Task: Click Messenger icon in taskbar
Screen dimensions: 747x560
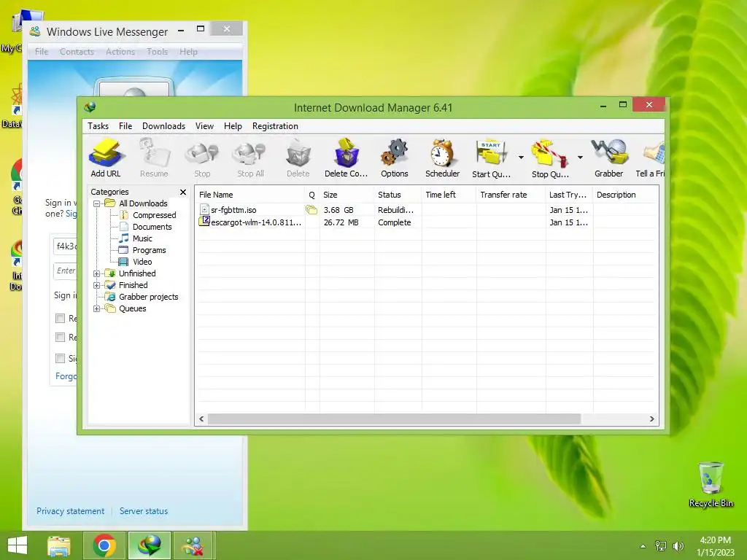Action: coord(193,545)
